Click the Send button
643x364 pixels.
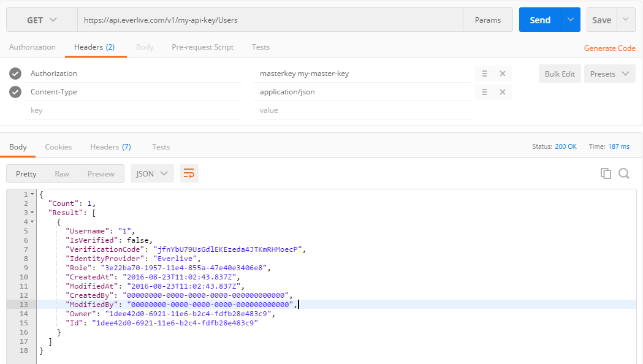click(x=540, y=20)
